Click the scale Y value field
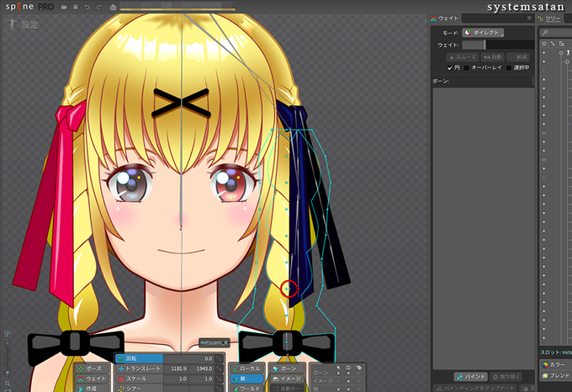The width and height of the screenshot is (572, 392). pos(202,379)
